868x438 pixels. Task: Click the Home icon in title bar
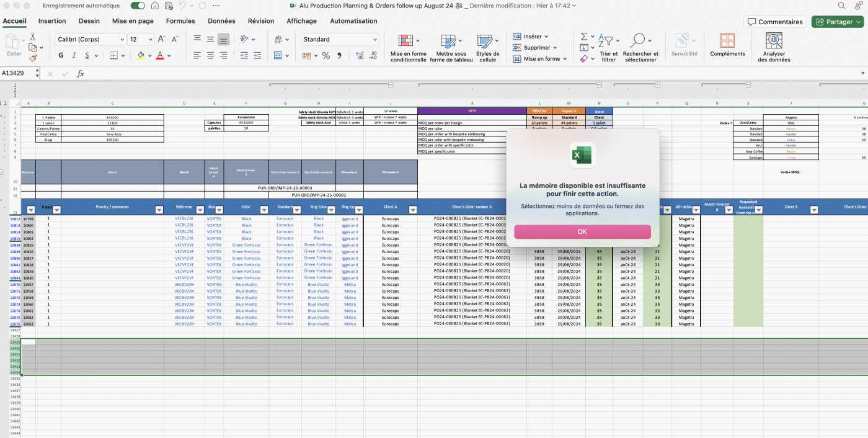155,6
